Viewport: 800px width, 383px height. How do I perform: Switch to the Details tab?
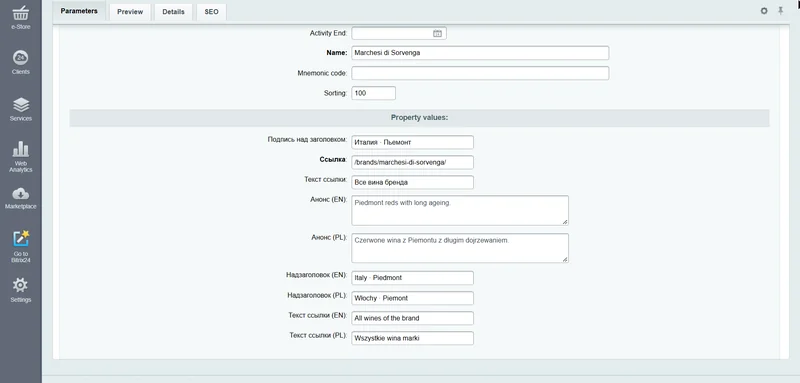pyautogui.click(x=173, y=12)
